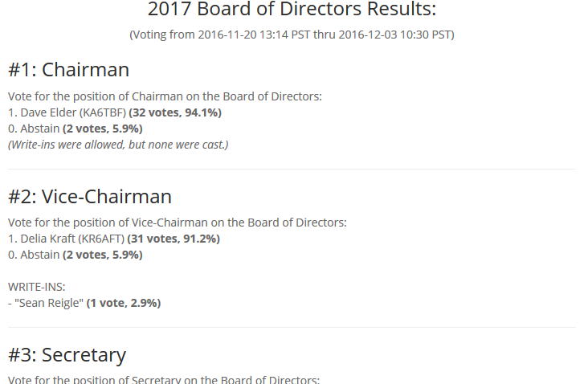Screen dimensions: 588x384
Task: Click the Vice-Chairman Abstain entry
Action: (34, 255)
